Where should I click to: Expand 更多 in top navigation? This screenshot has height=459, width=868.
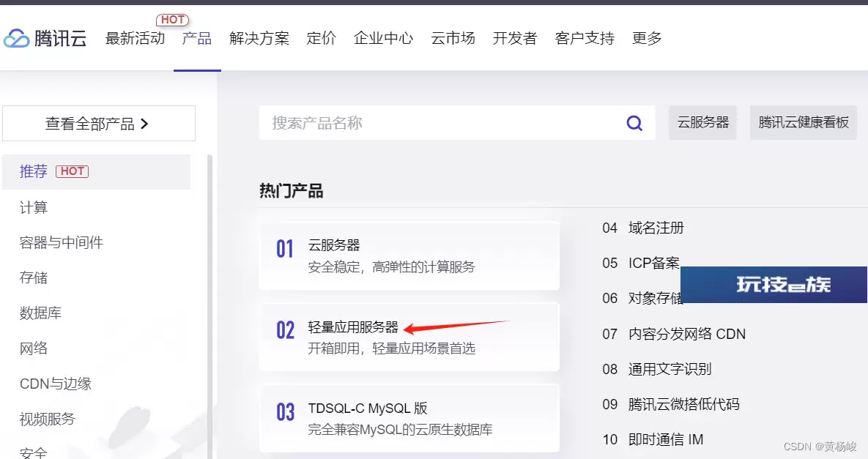pos(647,38)
